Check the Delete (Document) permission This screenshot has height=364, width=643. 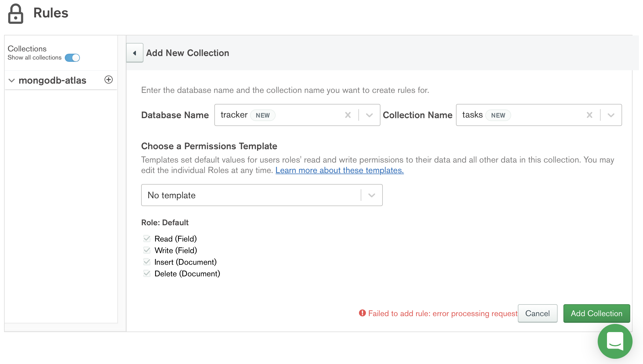[146, 273]
